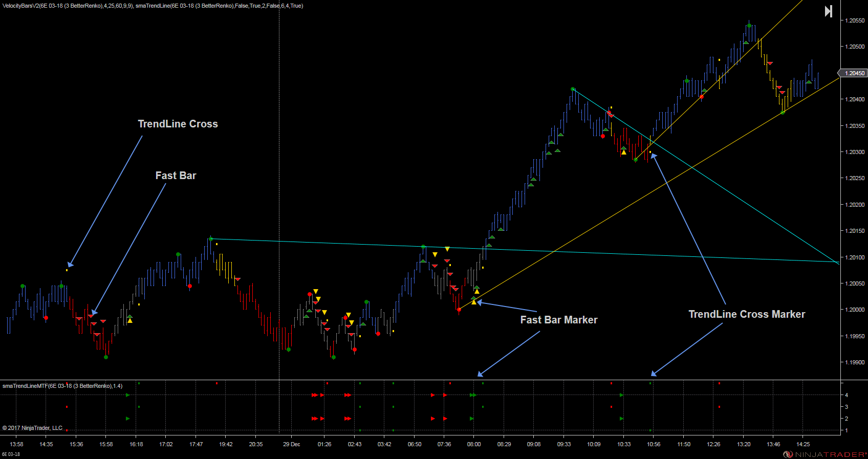Click the 11:50 time axis label
The image size is (868, 459).
[x=684, y=444]
